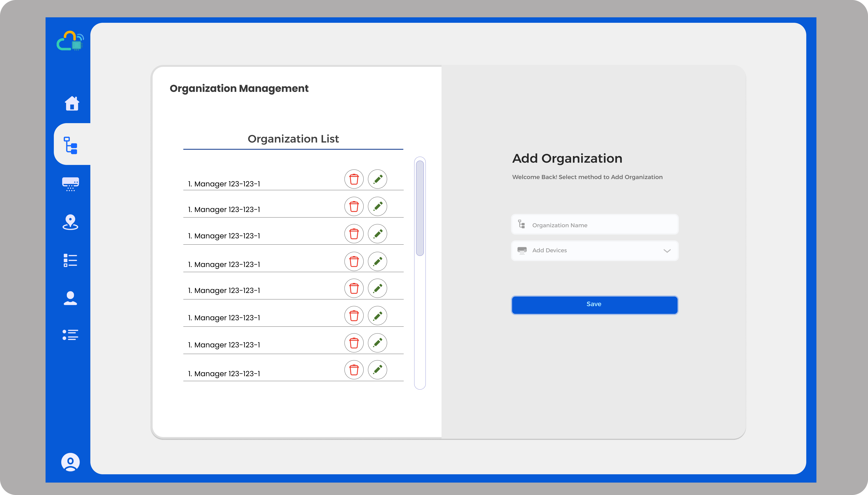Open the Users person sidebar icon
This screenshot has height=495, width=868.
coord(70,298)
